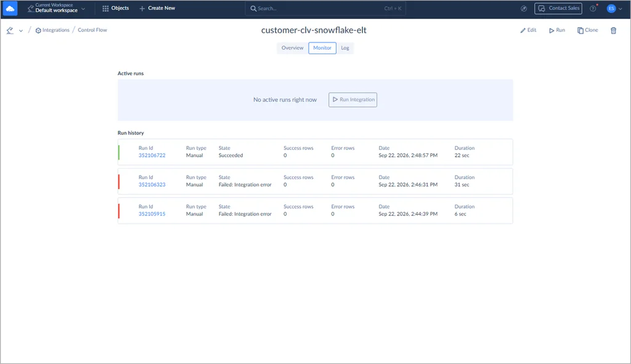Click the Run button in header
The image size is (631, 364).
coord(557,30)
